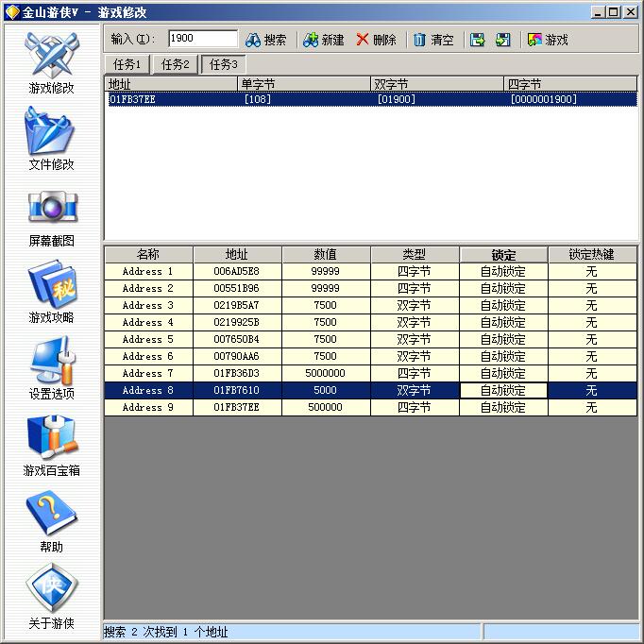The height and width of the screenshot is (644, 644).
Task: Click the 搜索 binoculars search button
Action: (x=265, y=40)
